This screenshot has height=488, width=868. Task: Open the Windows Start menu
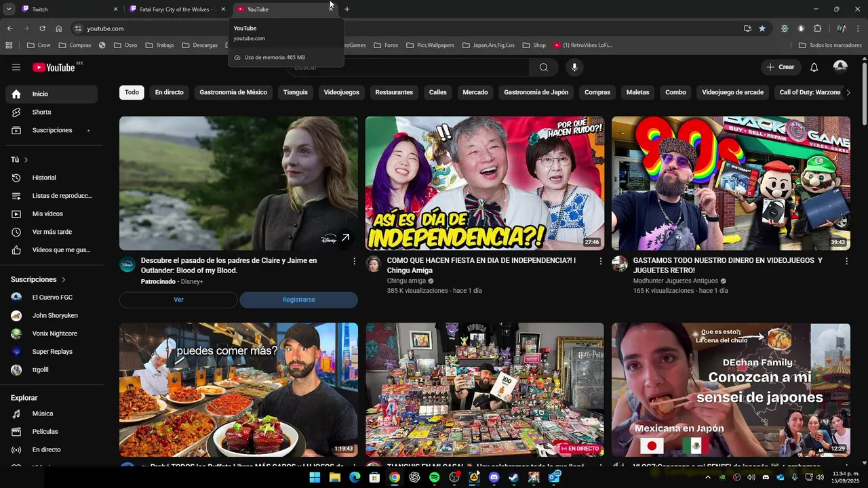coord(315,477)
